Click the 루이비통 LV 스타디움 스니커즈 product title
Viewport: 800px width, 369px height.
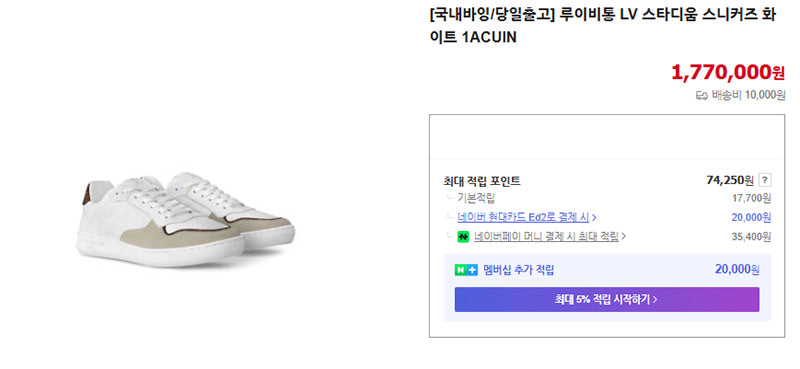click(x=603, y=26)
